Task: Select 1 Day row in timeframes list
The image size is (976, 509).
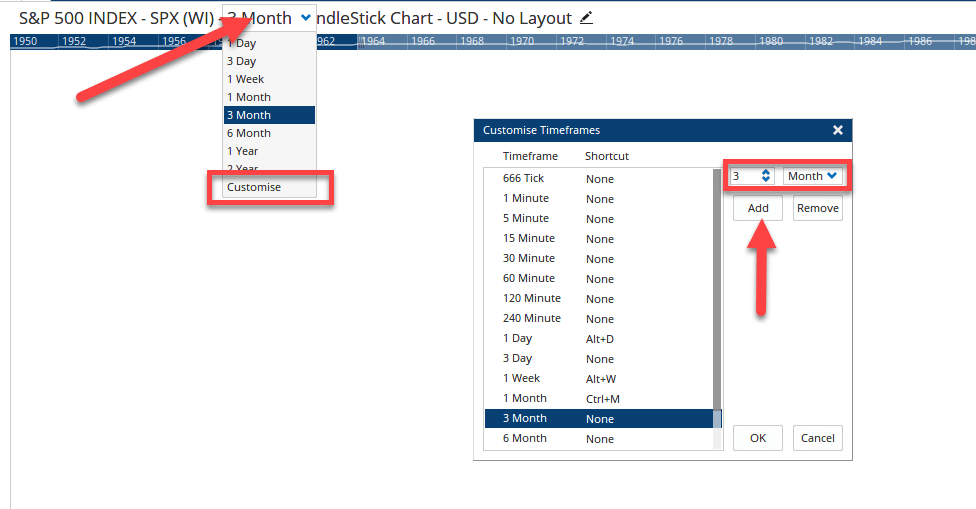Action: click(598, 339)
